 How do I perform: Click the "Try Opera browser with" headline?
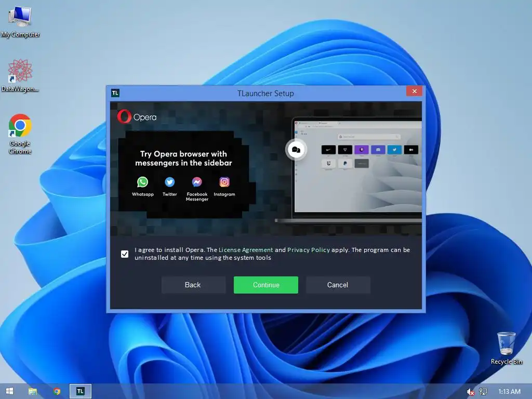click(x=183, y=154)
